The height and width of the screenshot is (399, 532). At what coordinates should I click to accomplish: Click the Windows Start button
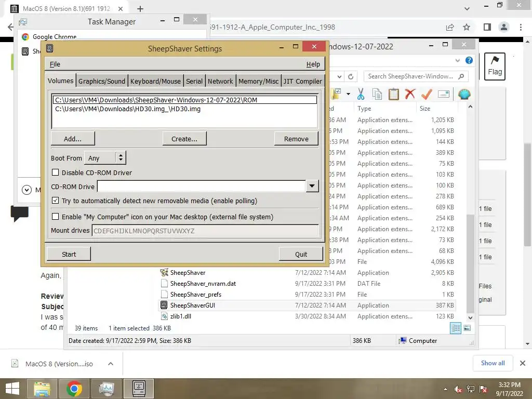(12, 389)
